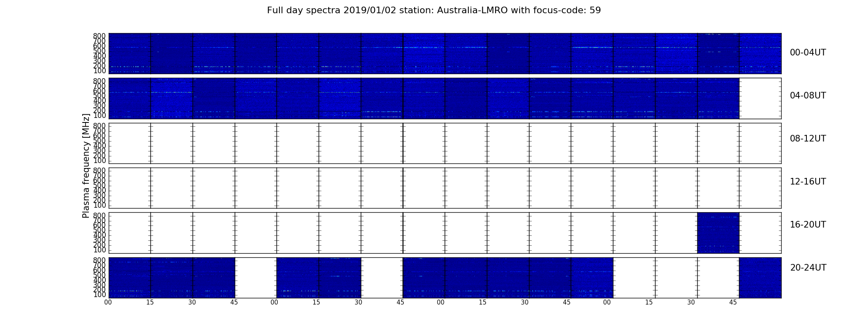Viewport: 868px width, 331px height.
Task: Click the empty 12-16UT plot panel
Action: tap(445, 188)
